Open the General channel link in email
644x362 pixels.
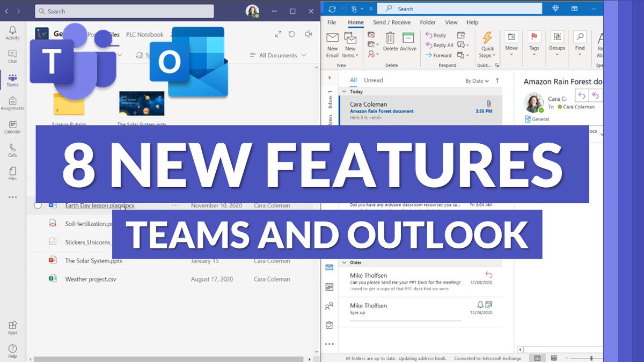pos(537,119)
